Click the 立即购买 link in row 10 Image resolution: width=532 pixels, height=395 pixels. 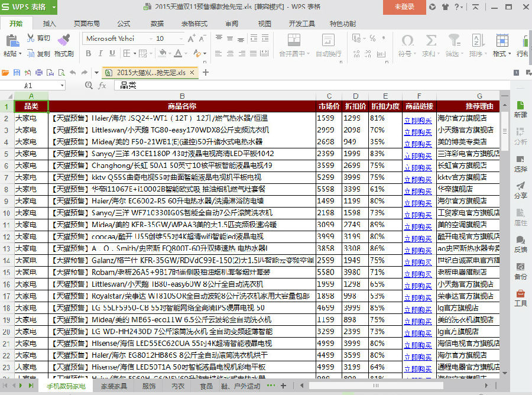point(418,215)
